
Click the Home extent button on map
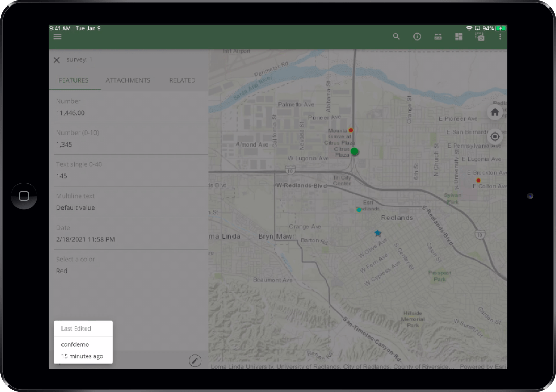495,112
